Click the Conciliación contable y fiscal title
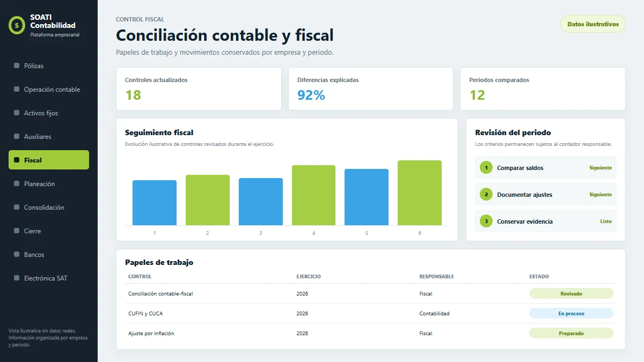644x362 pixels. click(x=225, y=35)
